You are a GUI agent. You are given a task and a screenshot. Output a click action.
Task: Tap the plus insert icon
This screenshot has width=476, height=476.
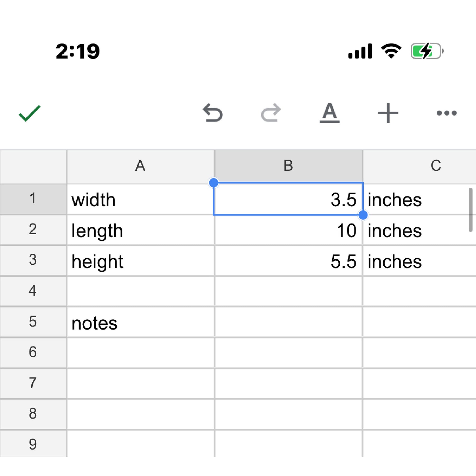388,113
